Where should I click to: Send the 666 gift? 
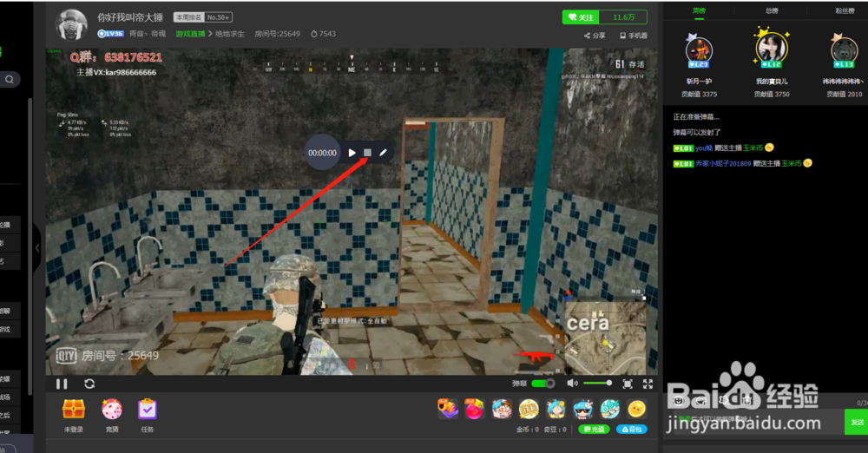610,410
